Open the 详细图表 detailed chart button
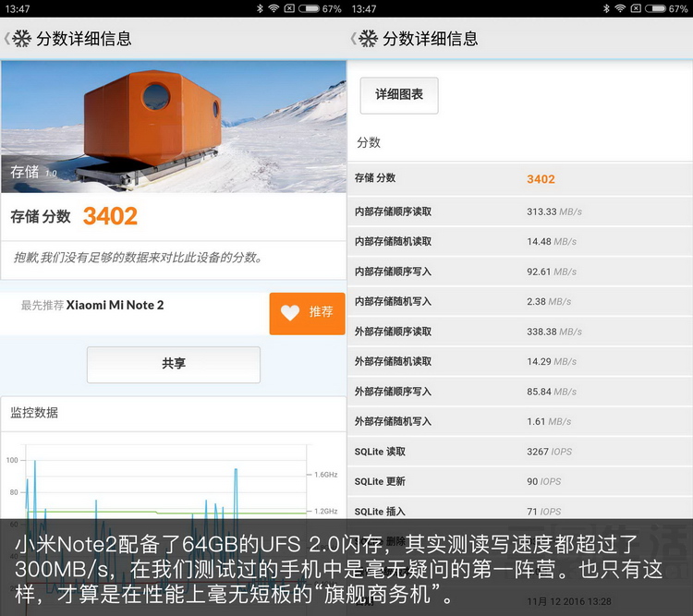The width and height of the screenshot is (693, 616). (399, 95)
